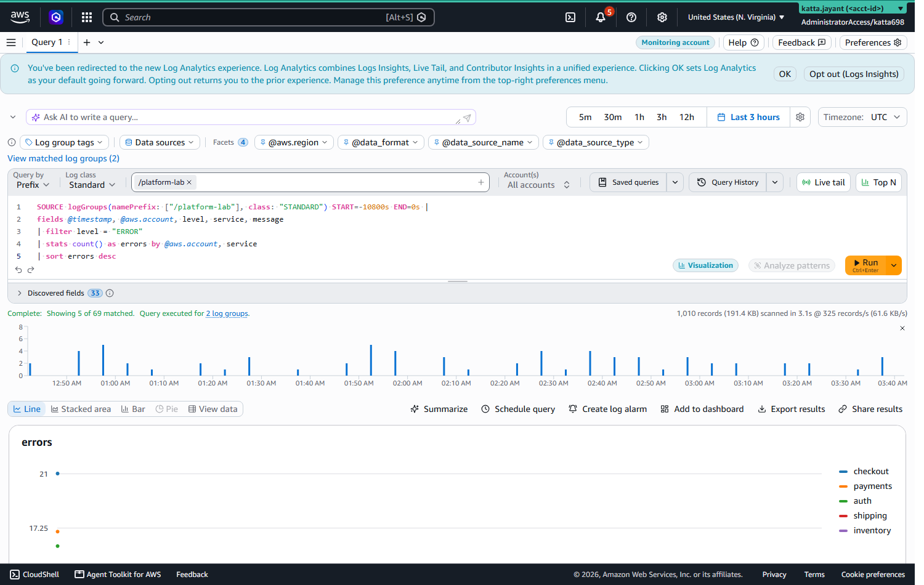Screen dimensions: 924x585
Task: Select the 12h time range
Action: pos(687,117)
